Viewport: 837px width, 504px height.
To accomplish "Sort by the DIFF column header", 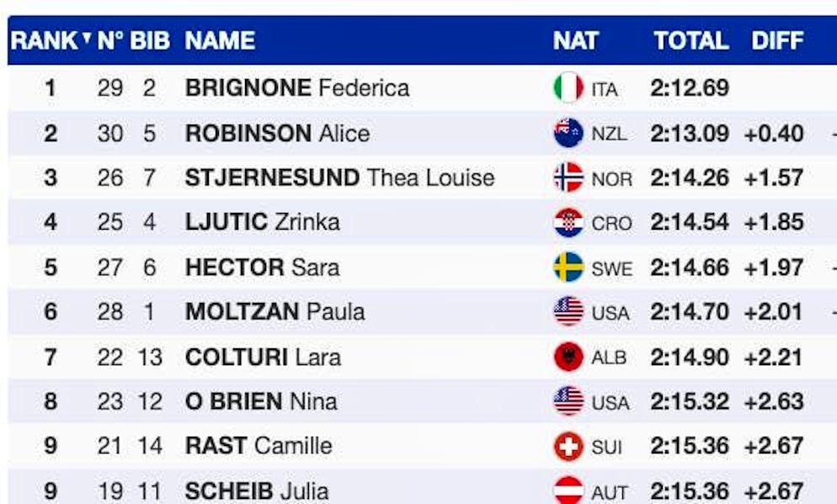I will pyautogui.click(x=777, y=40).
